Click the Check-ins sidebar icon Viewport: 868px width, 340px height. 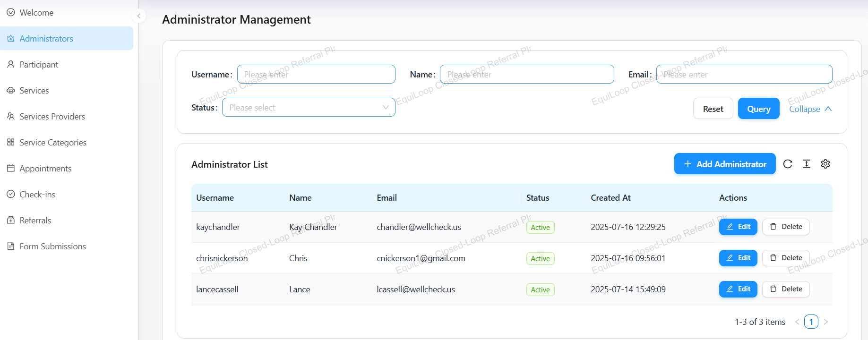point(11,194)
